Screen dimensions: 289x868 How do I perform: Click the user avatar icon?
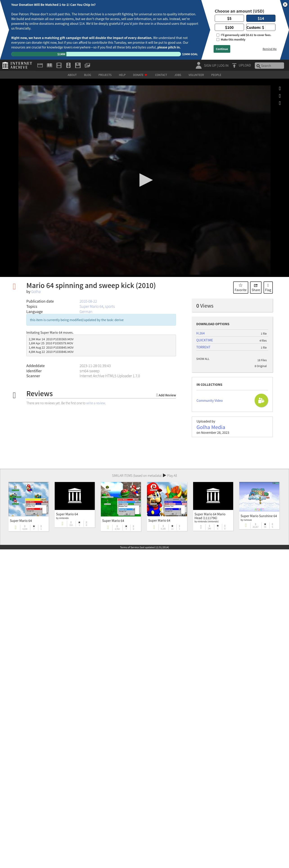[x=199, y=65]
